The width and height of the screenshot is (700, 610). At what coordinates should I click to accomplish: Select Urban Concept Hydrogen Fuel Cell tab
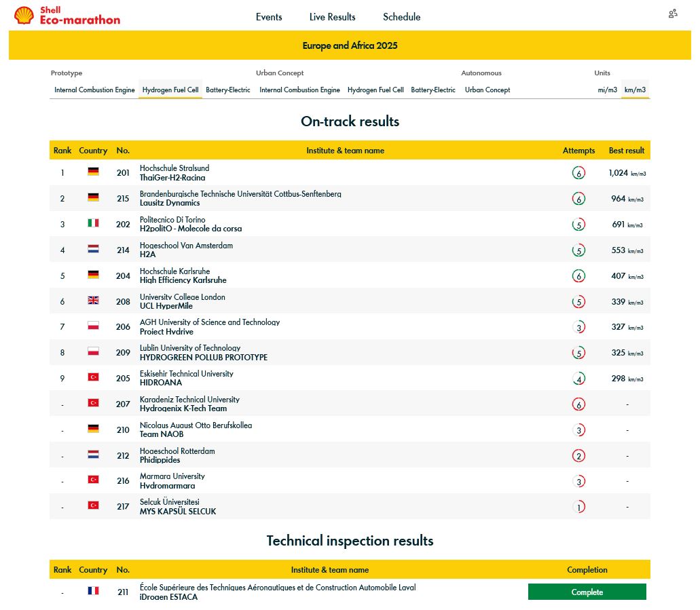tap(375, 90)
